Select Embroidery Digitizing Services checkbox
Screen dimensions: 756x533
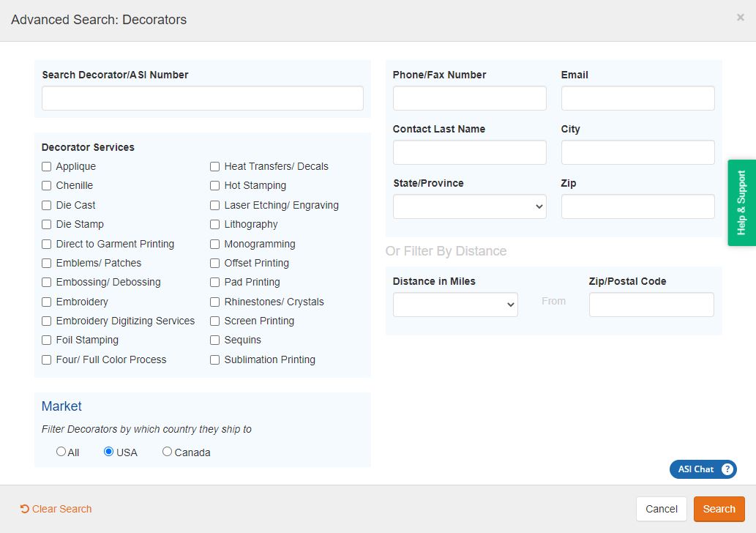46,321
